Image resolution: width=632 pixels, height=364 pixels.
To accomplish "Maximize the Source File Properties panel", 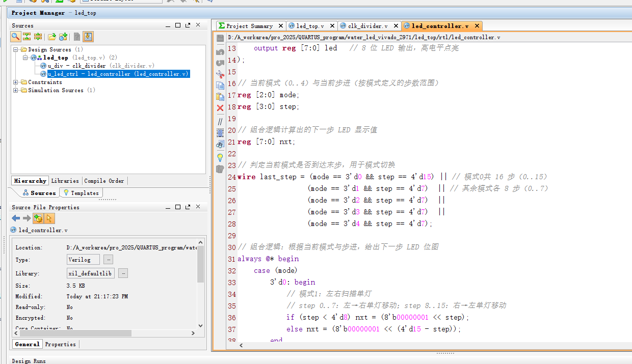I will tap(178, 207).
